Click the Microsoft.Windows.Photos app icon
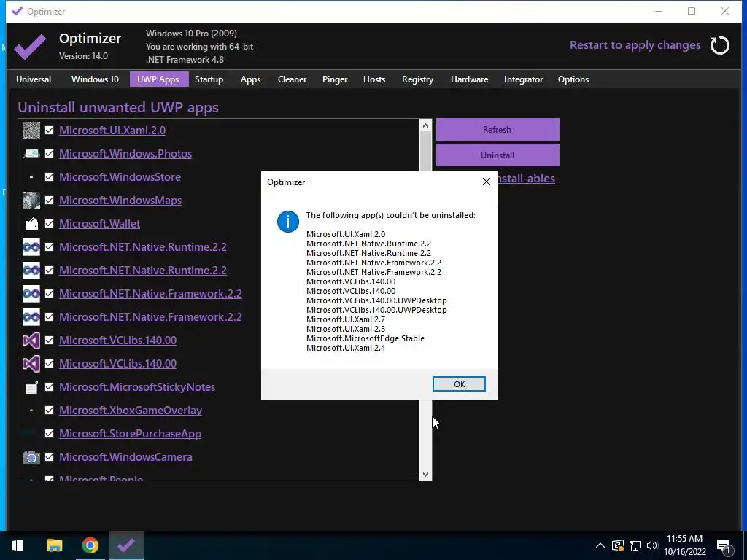 31,153
